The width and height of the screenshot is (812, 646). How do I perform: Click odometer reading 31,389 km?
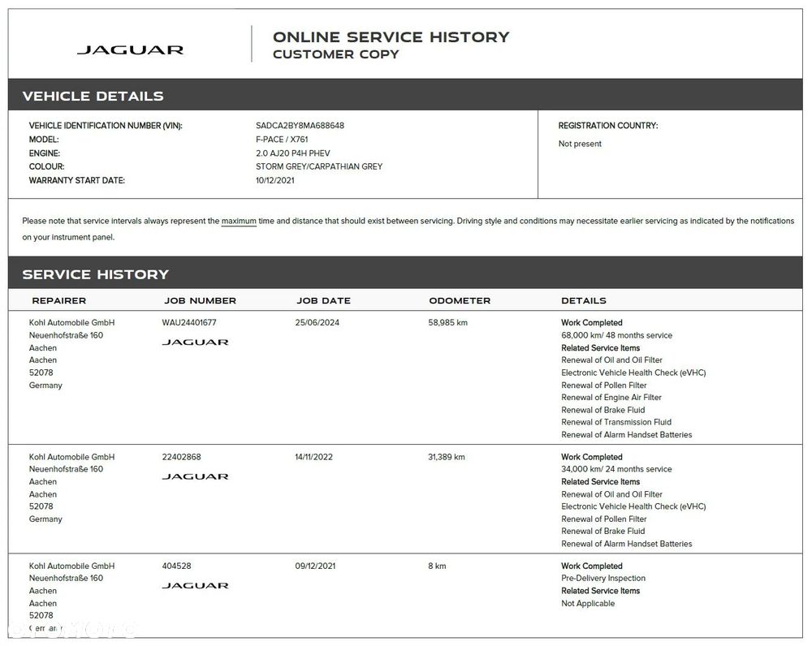pos(447,457)
